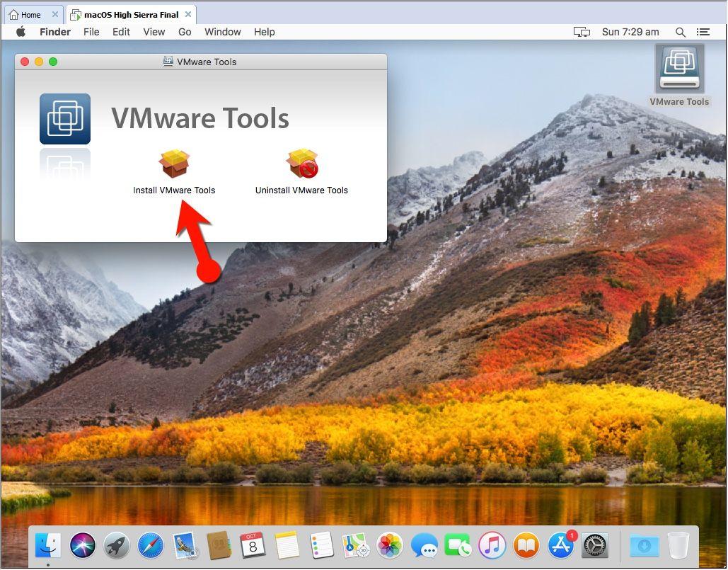Click the display mirroring menu bar icon

(x=582, y=32)
